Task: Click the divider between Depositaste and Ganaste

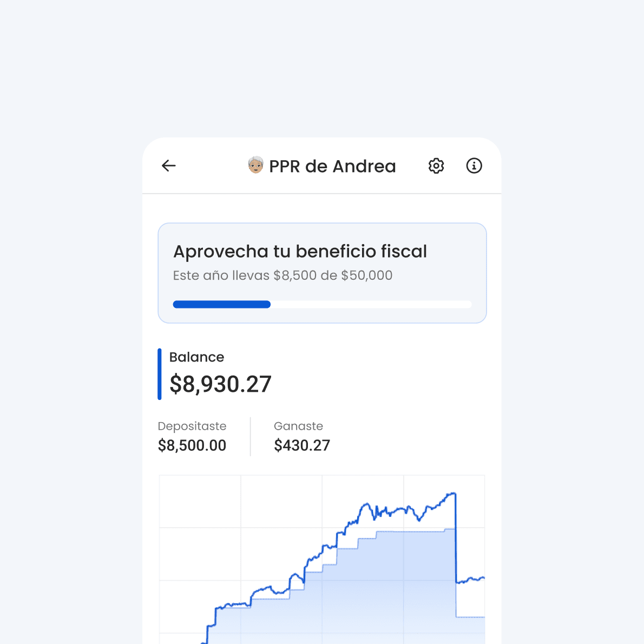Action: [250, 436]
